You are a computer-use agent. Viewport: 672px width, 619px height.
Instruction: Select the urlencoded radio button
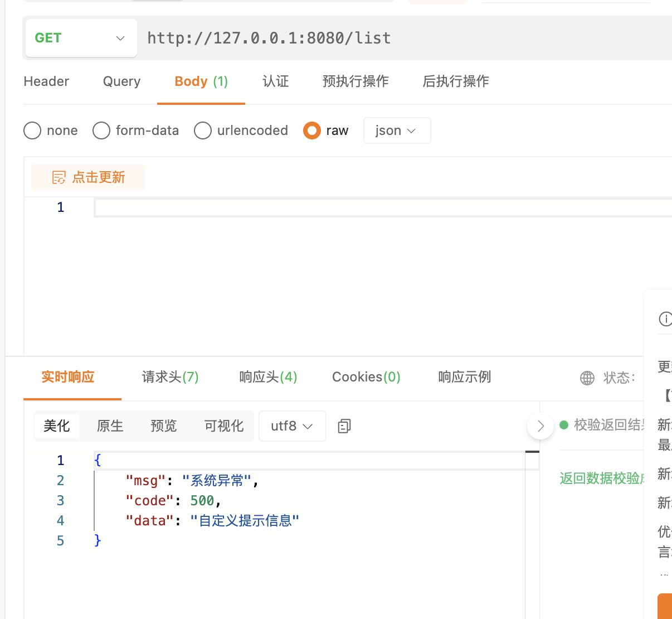[x=203, y=130]
